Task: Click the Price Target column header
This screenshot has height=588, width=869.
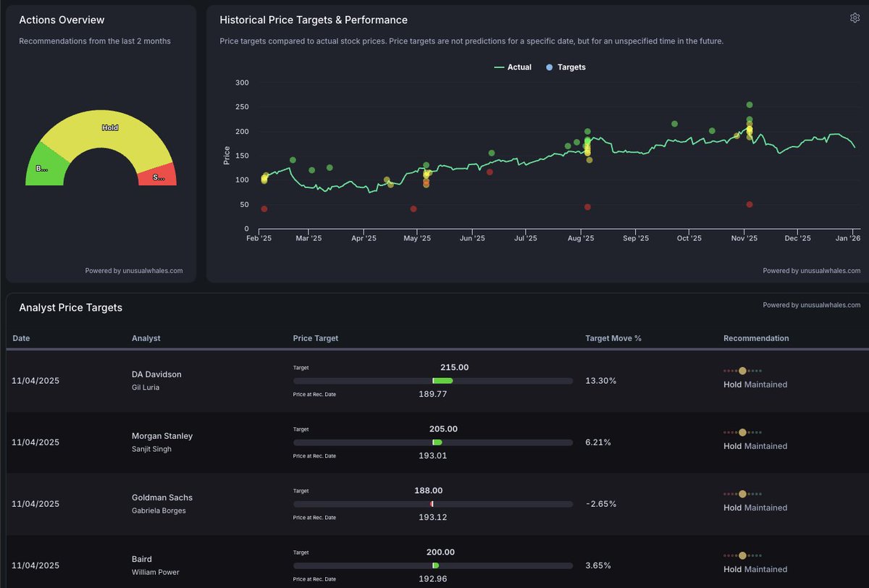Action: pyautogui.click(x=315, y=338)
